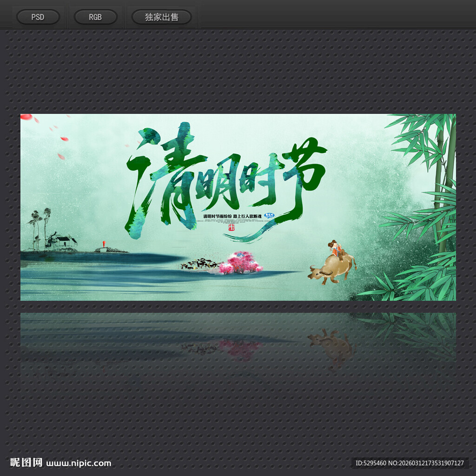
Task: Open the Qingming festival poster preview
Action: click(238, 207)
